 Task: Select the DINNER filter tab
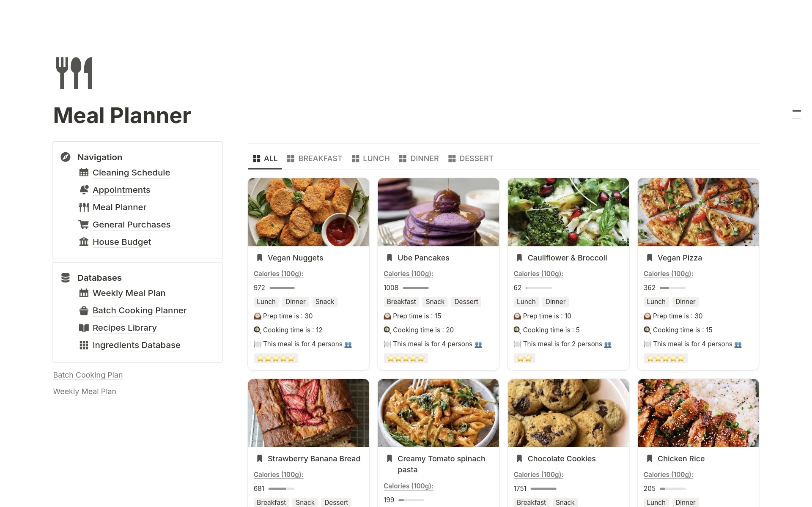coord(425,158)
